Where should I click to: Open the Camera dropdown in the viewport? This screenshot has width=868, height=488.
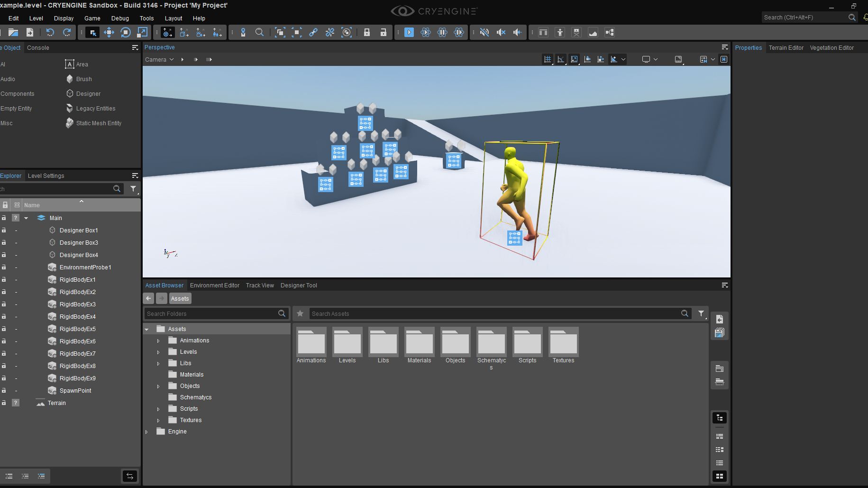pos(159,59)
